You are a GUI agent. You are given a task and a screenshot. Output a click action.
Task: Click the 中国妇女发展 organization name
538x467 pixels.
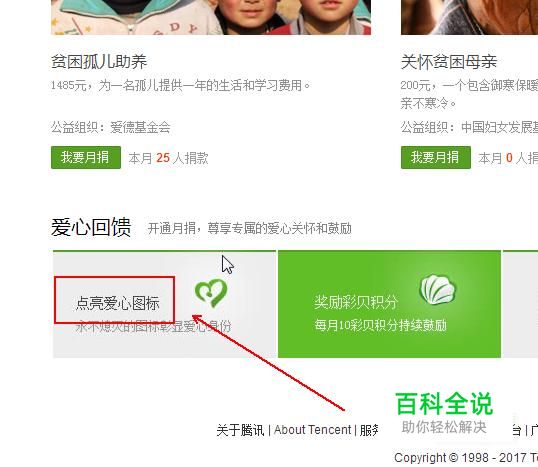[499, 128]
